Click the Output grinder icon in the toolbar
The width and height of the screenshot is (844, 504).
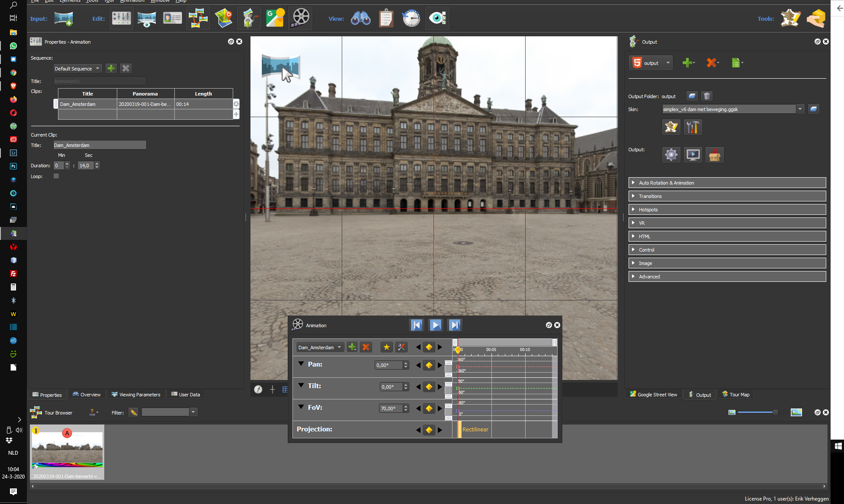pyautogui.click(x=249, y=19)
